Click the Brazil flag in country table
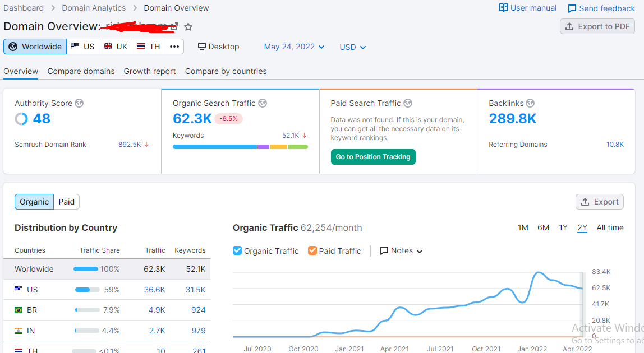Viewport: 644px width, 353px height. (x=19, y=310)
